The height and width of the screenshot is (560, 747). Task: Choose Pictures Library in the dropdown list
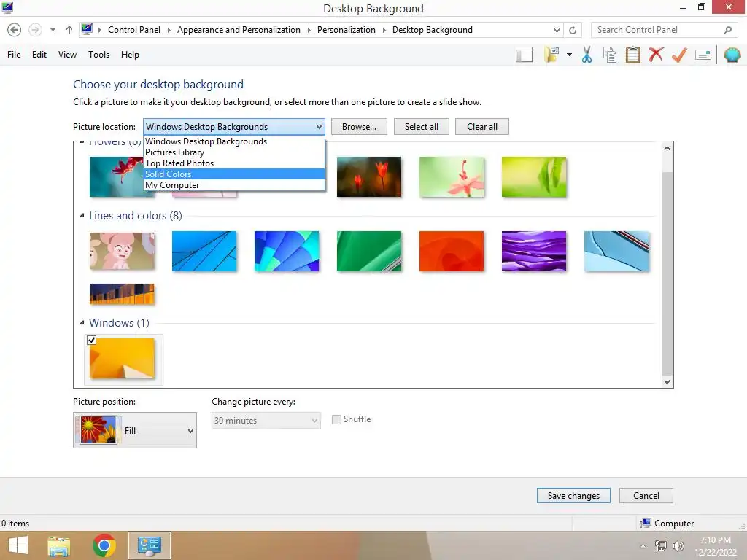(234, 152)
